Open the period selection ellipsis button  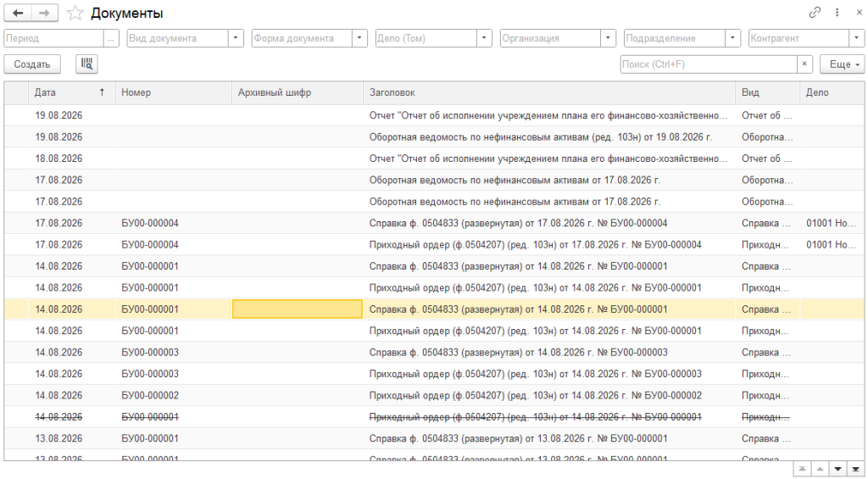[111, 38]
